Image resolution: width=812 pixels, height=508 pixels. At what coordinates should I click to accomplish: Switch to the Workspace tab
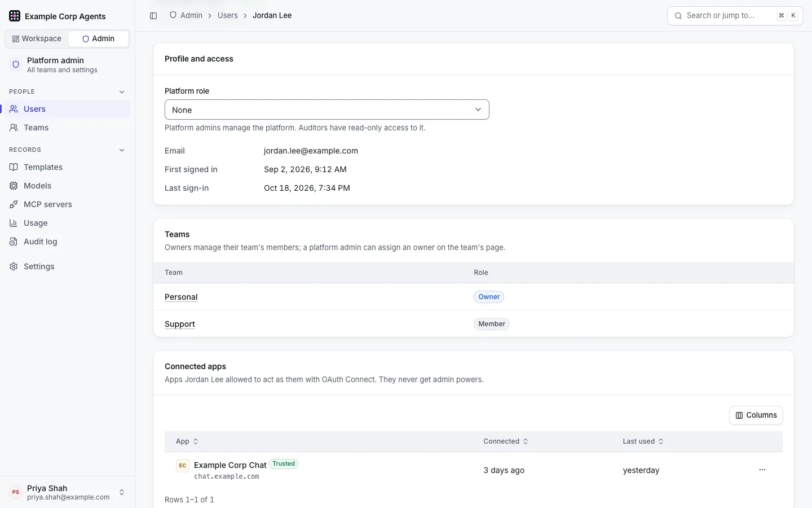(37, 38)
